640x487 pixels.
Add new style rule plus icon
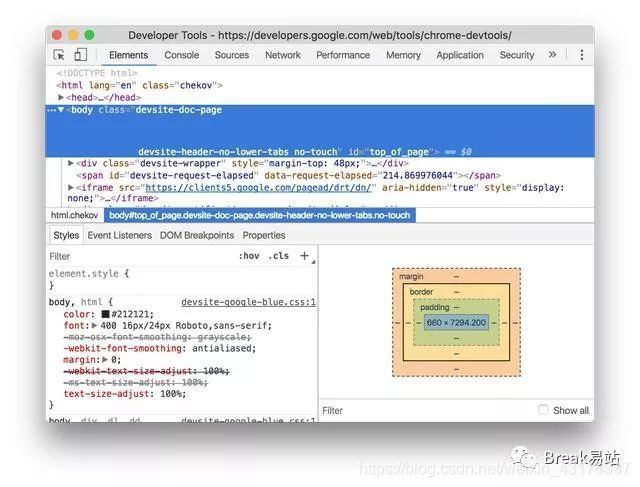point(304,256)
